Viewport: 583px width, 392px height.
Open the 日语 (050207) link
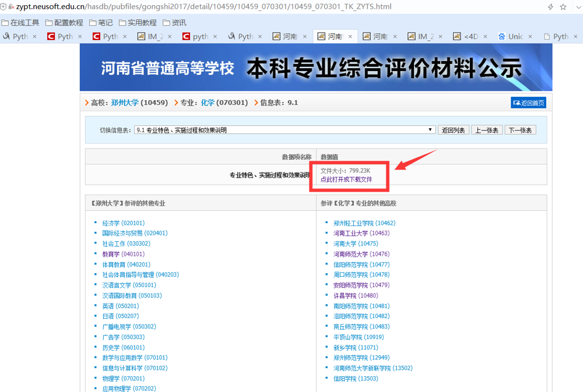(121, 316)
